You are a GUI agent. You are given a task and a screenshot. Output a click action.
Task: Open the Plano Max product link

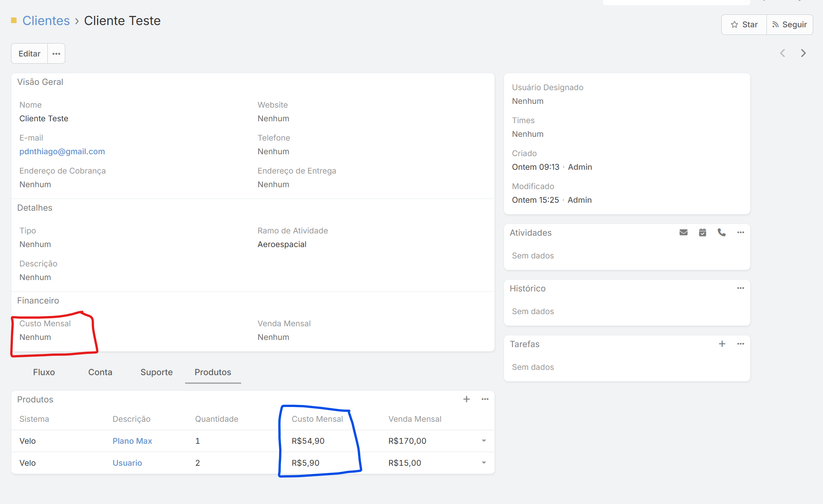coord(132,441)
